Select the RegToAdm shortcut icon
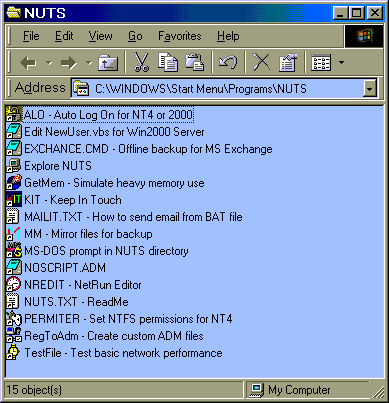The image size is (389, 403). 14,335
